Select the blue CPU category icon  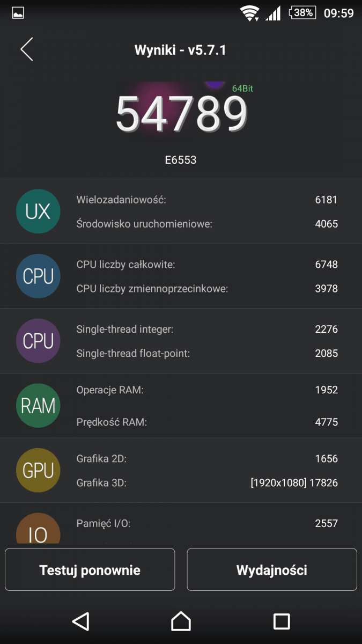[x=38, y=276]
